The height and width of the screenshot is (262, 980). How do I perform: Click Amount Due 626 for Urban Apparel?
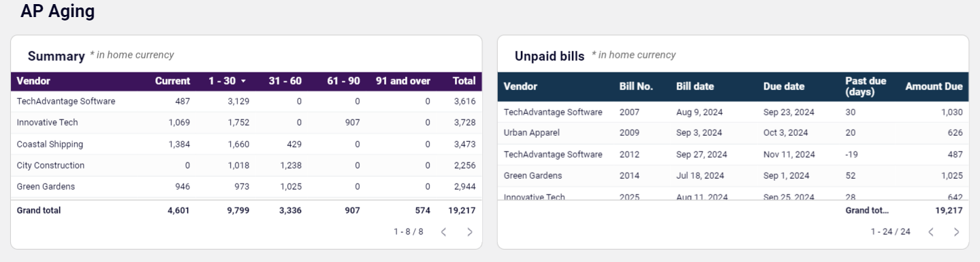click(955, 133)
